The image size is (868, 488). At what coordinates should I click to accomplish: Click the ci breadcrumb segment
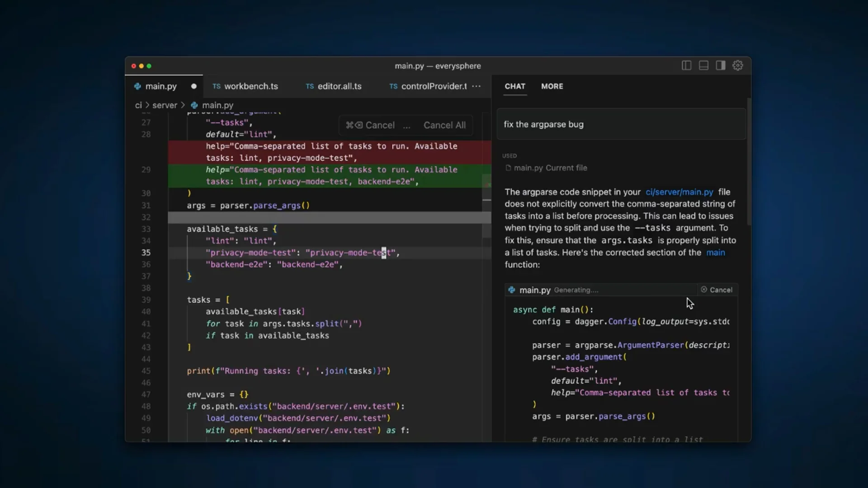click(138, 105)
